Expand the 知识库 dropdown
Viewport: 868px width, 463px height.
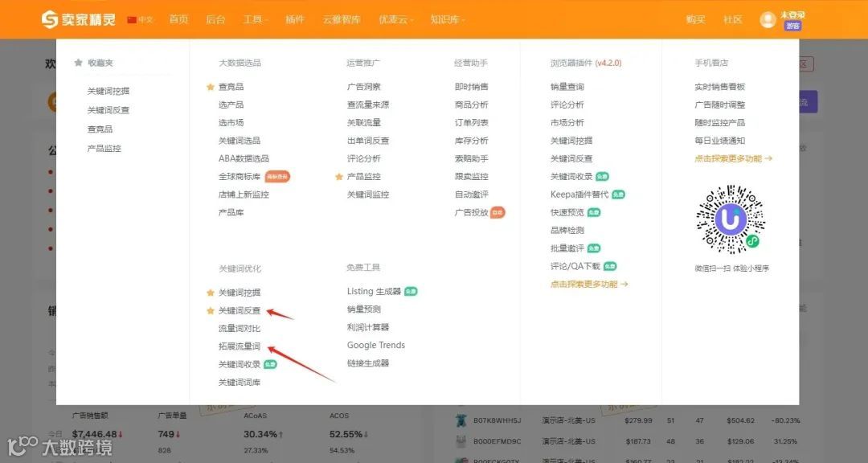(444, 18)
